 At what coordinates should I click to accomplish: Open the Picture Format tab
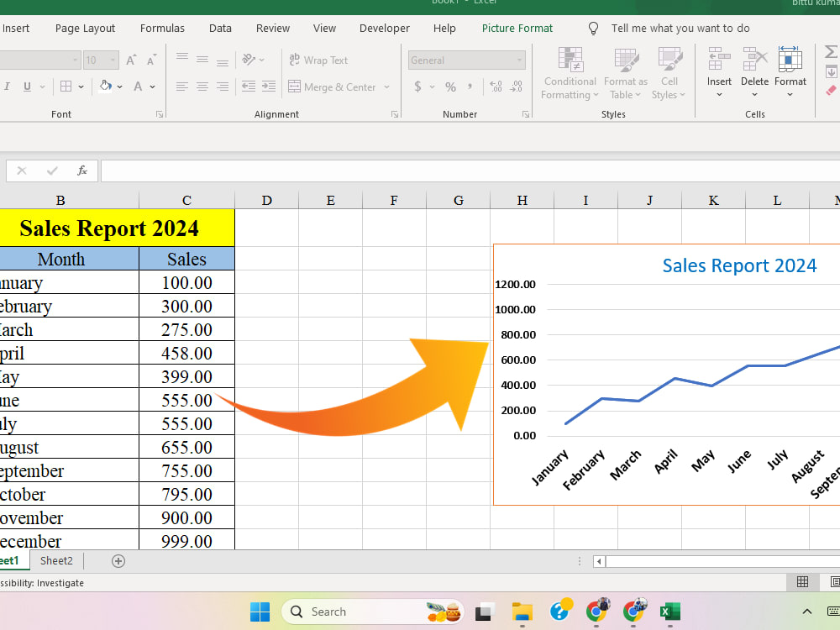click(x=517, y=29)
